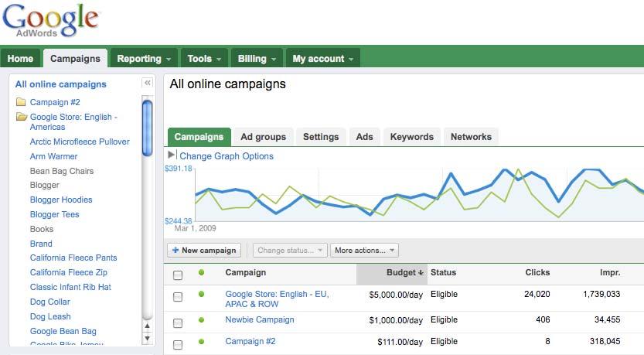Viewport: 644px width, 355px height.
Task: Open the Dog Leash ad group
Action: (50, 317)
